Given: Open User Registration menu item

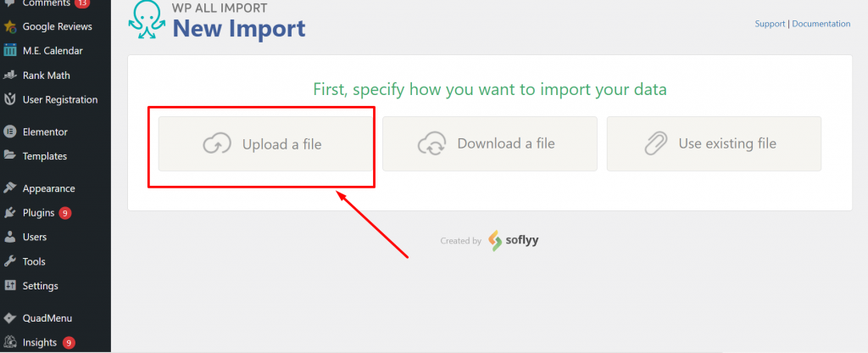Looking at the screenshot, I should pos(59,99).
